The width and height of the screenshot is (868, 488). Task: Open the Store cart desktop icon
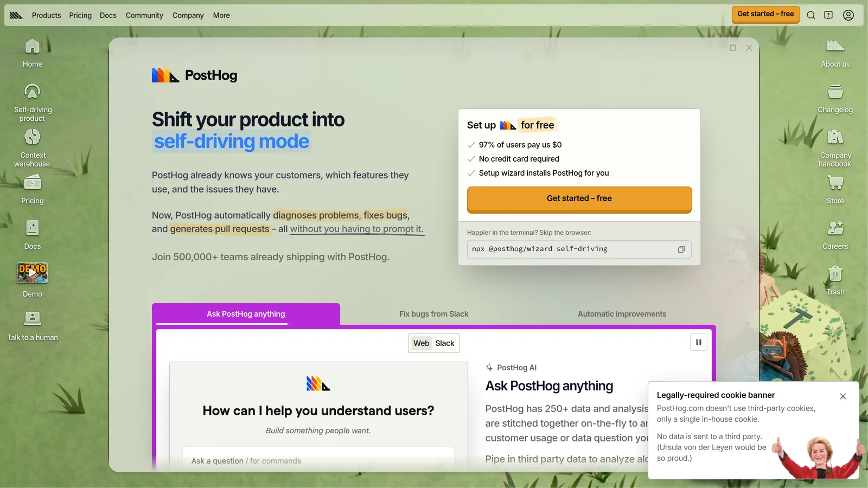835,190
